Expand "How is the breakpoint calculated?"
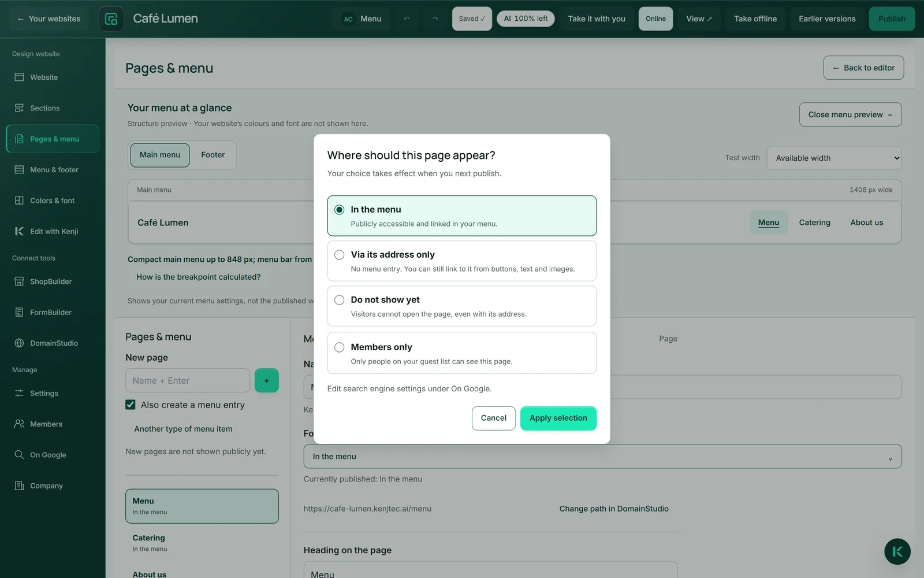The height and width of the screenshot is (578, 924). pos(198,277)
